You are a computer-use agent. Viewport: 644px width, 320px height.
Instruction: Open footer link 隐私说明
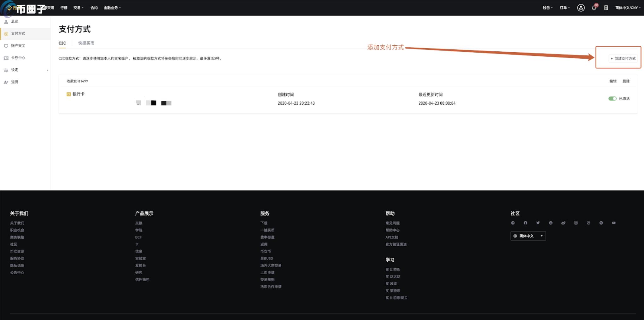(x=17, y=266)
